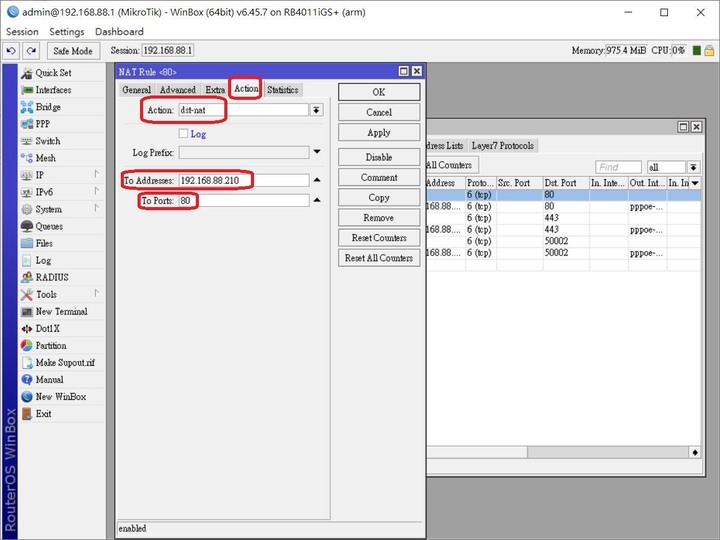Open the Session menu
The height and width of the screenshot is (540, 720).
tap(22, 32)
